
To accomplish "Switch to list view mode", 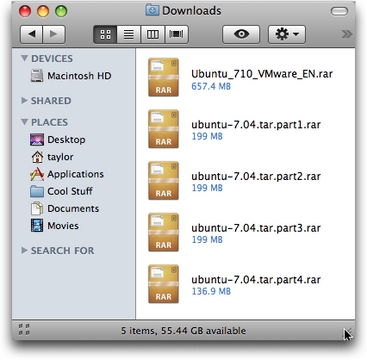I will click(129, 34).
